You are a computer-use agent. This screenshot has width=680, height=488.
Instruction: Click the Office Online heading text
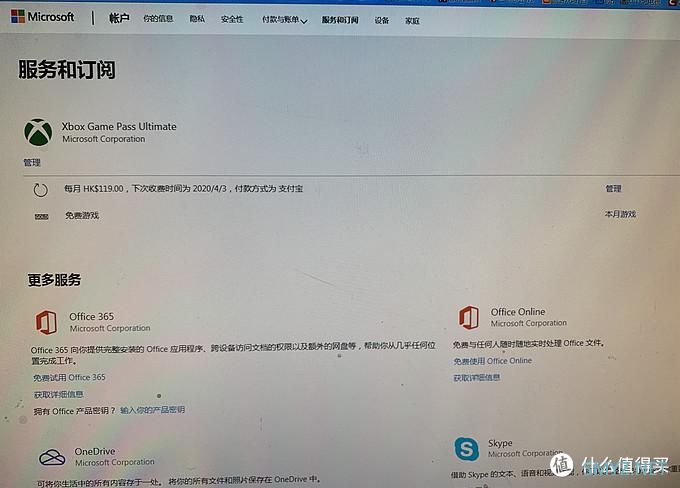[x=518, y=312]
